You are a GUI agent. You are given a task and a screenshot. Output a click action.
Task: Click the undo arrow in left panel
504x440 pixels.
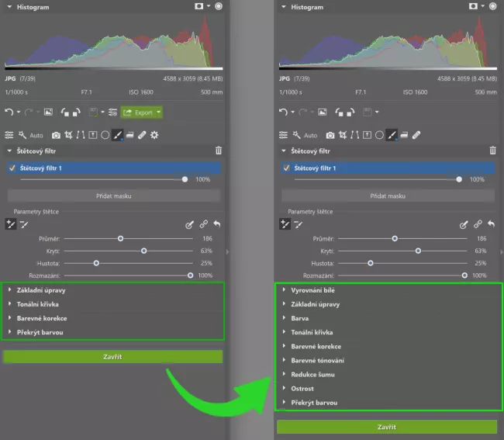pos(9,113)
